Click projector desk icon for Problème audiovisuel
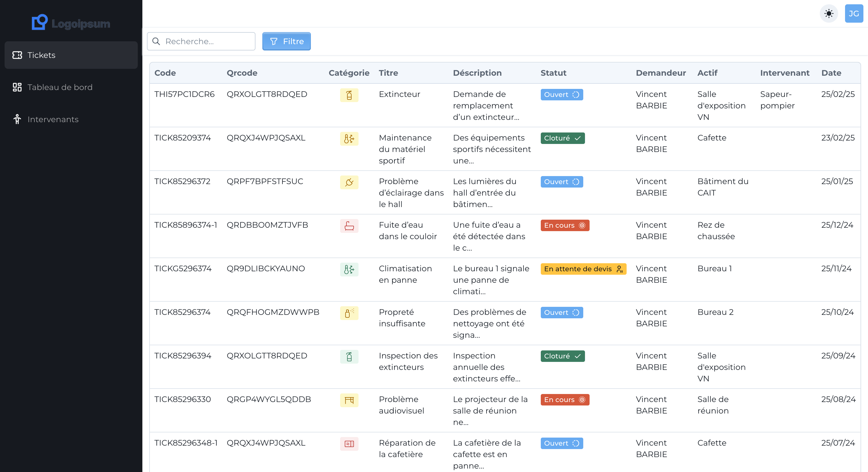The height and width of the screenshot is (472, 868). tap(349, 400)
